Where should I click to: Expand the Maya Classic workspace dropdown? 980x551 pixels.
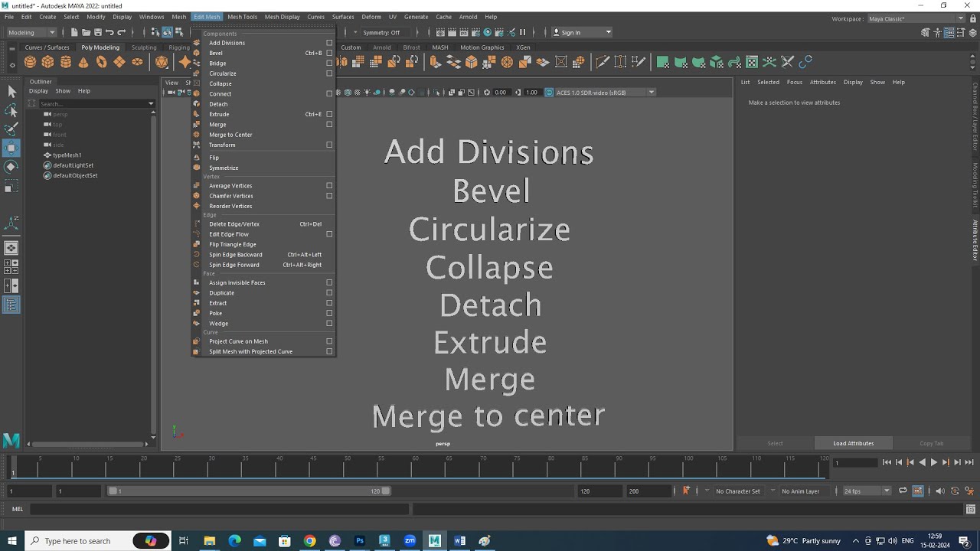pos(916,18)
